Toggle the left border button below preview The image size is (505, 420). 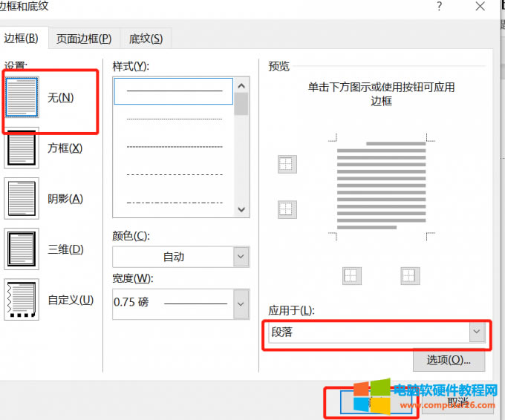click(x=351, y=276)
